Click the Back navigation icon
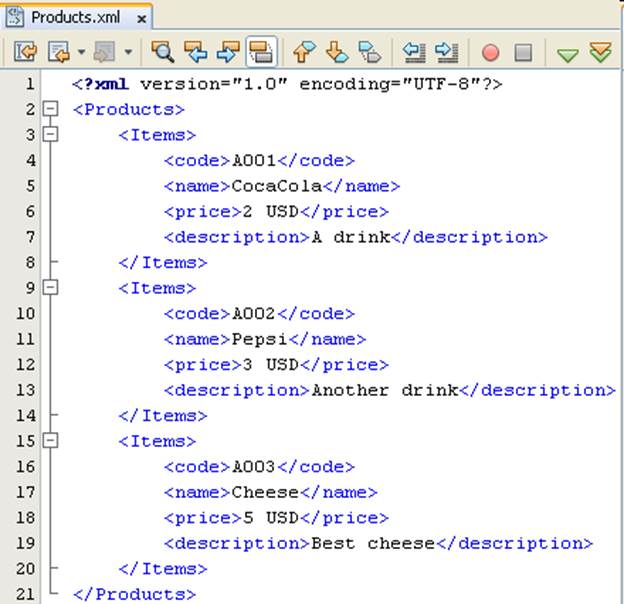 pos(58,52)
